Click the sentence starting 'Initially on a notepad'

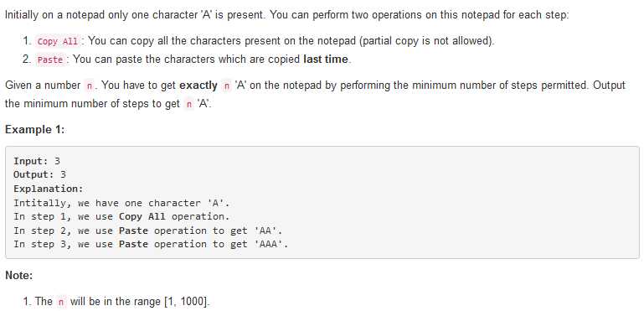(x=287, y=16)
